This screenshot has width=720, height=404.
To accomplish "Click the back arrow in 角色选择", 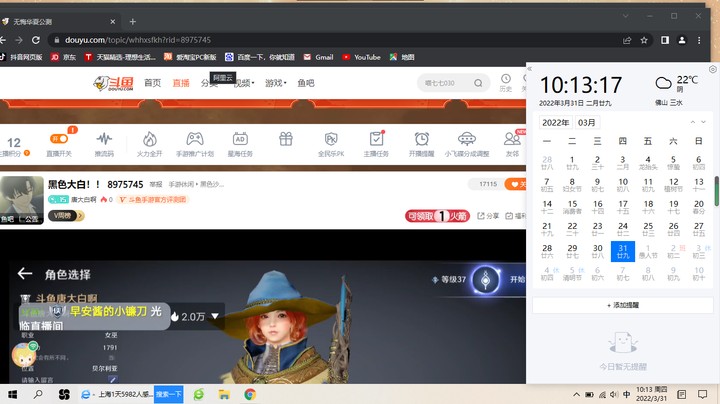I will 25,274.
